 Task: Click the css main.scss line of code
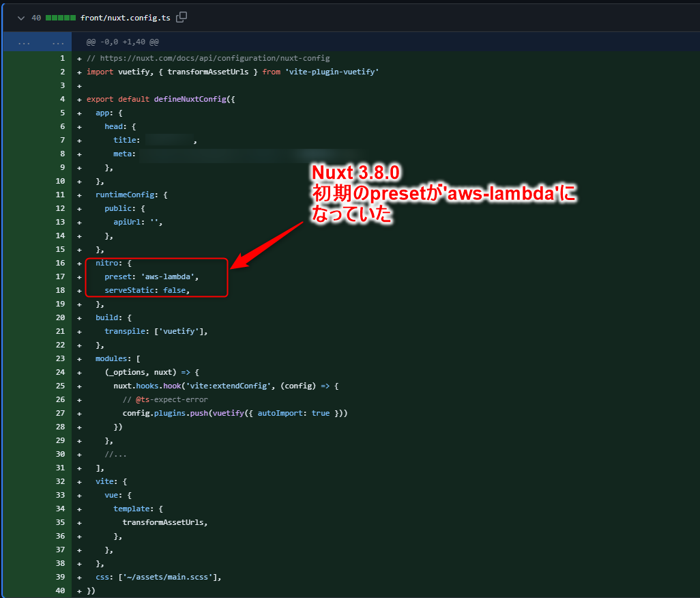pyautogui.click(x=159, y=577)
